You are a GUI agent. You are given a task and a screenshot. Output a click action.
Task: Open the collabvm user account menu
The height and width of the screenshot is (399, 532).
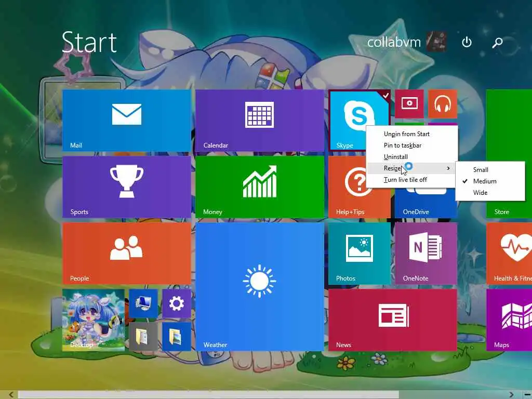tap(406, 42)
